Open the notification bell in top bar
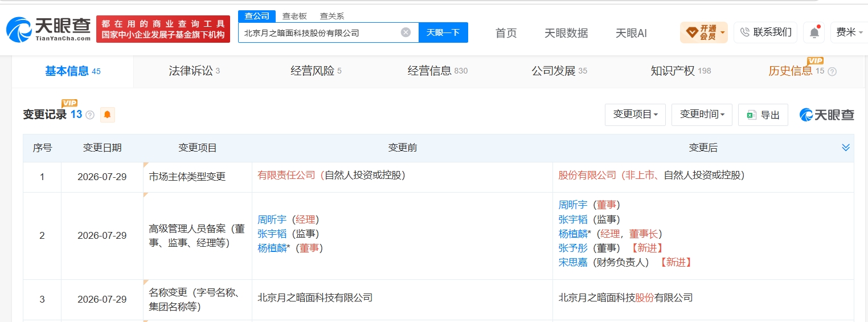Screen dimensions: 868x322 click(814, 32)
